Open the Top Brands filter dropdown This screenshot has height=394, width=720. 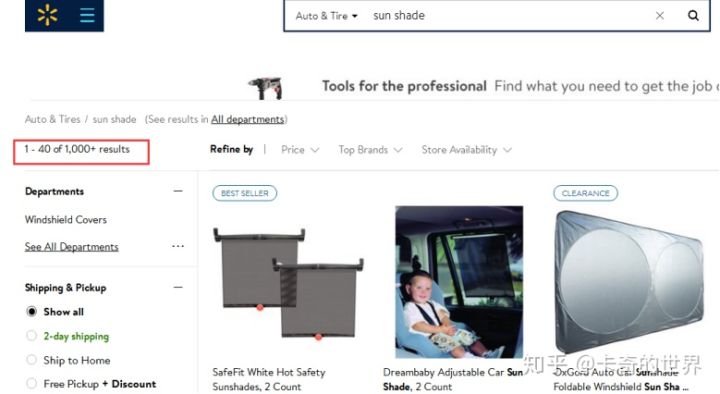(x=370, y=150)
